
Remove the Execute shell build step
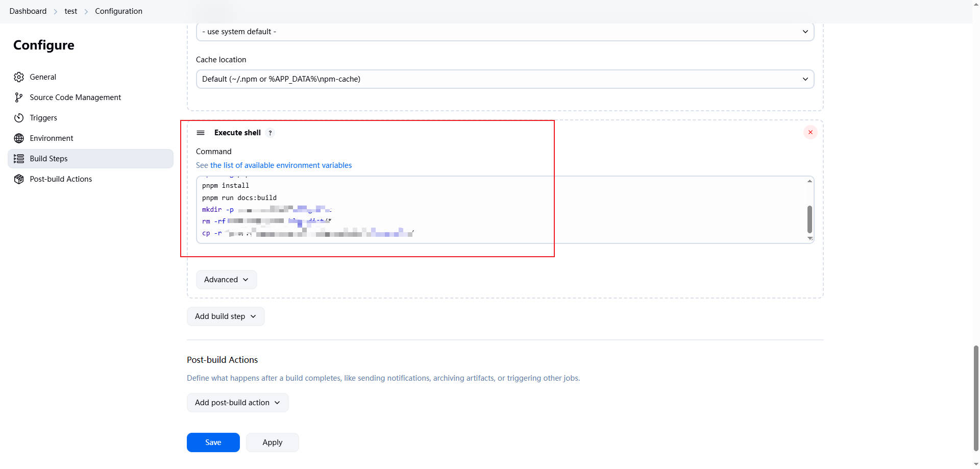[x=810, y=132]
